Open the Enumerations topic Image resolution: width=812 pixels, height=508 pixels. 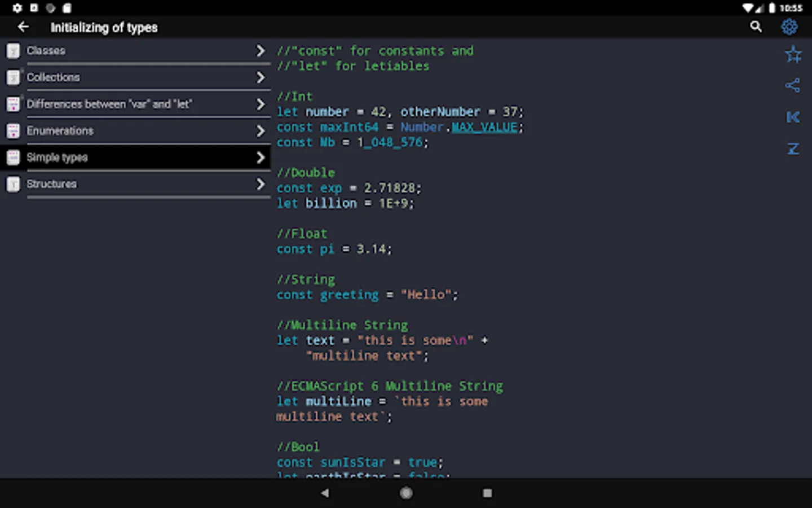point(60,131)
